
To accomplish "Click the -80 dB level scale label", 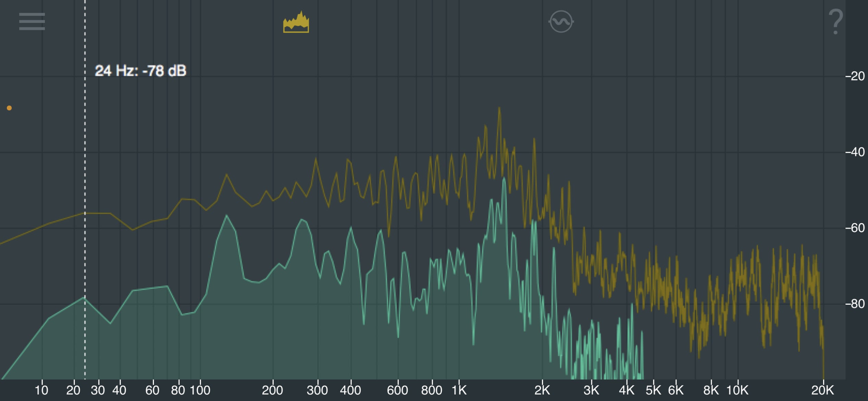I will (x=855, y=304).
